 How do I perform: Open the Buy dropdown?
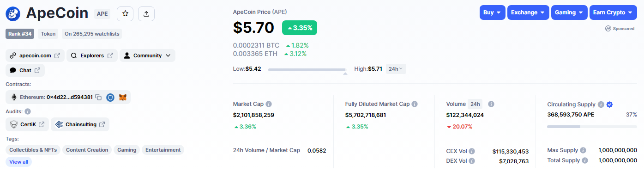click(492, 12)
